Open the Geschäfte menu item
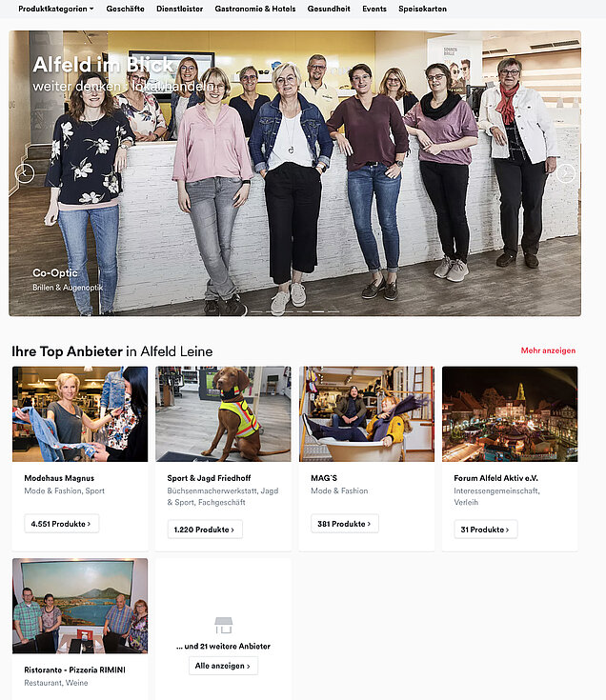Image resolution: width=606 pixels, height=700 pixels. pyautogui.click(x=125, y=9)
